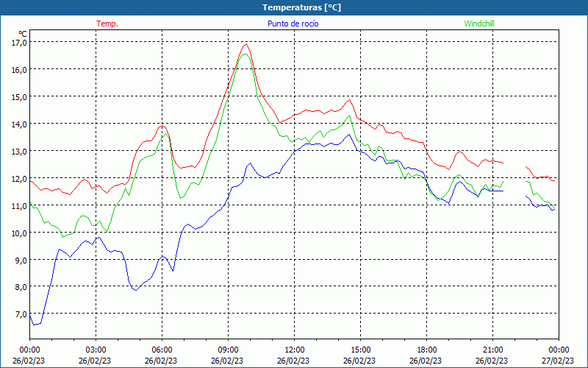The height and width of the screenshot is (368, 588).
Task: Click the 18:00 time axis label
Action: click(x=427, y=350)
